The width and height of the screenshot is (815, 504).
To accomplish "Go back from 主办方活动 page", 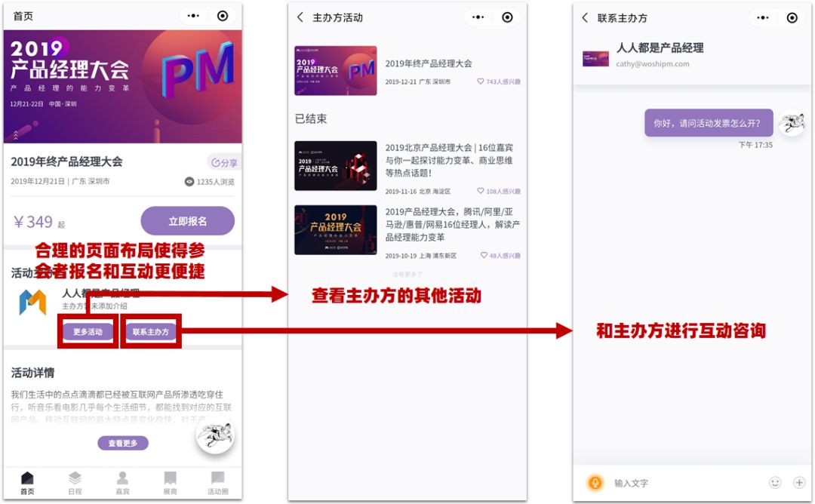I will [x=300, y=17].
